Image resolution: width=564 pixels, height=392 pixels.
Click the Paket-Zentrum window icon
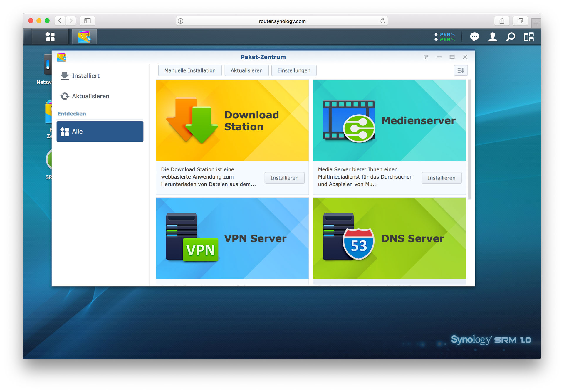(61, 57)
